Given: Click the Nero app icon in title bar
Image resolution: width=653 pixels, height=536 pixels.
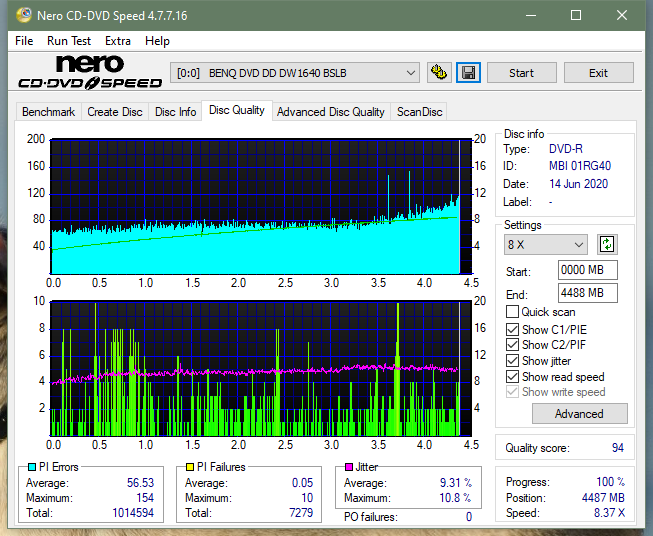Looking at the screenshot, I should pos(24,15).
